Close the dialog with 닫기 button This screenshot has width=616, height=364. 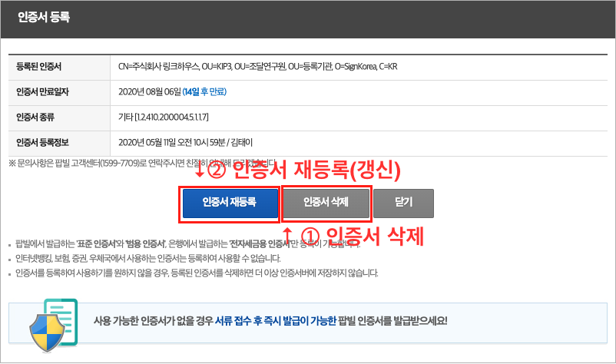click(x=403, y=203)
